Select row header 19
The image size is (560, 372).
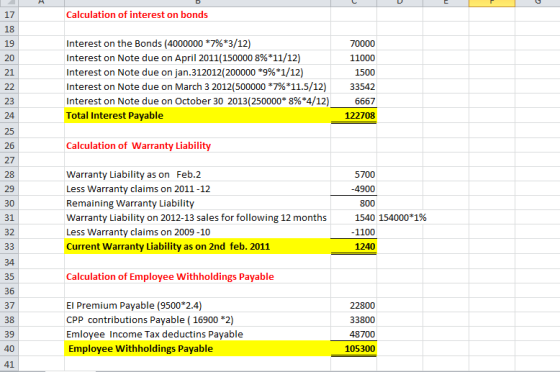click(9, 44)
